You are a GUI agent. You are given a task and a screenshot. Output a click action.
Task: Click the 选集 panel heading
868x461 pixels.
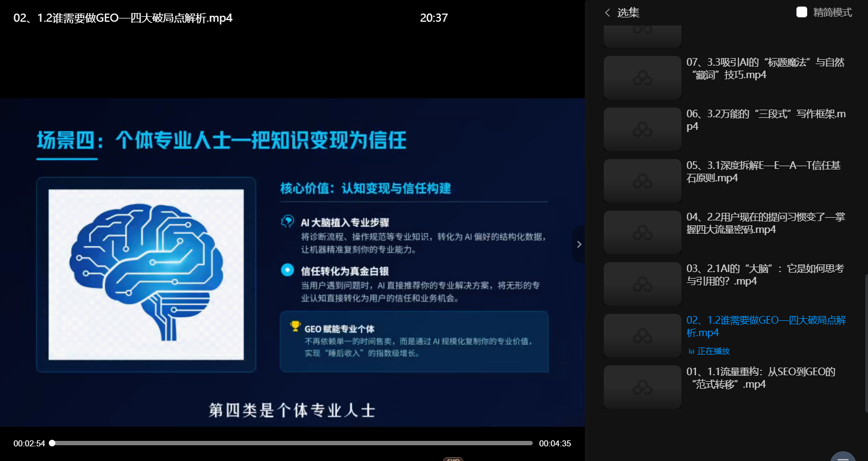coord(628,12)
